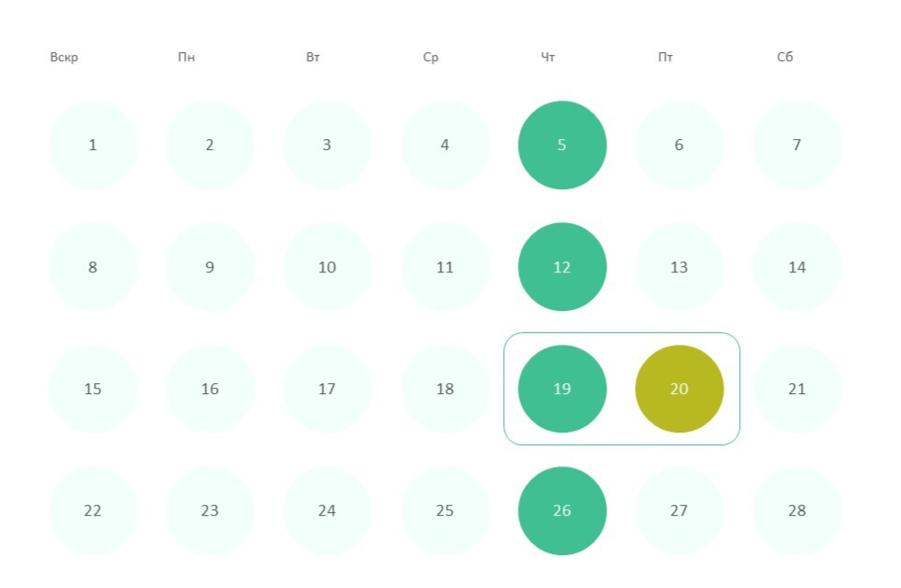The width and height of the screenshot is (901, 588).
Task: Choose date 10 in the calendar
Action: pyautogui.click(x=327, y=267)
